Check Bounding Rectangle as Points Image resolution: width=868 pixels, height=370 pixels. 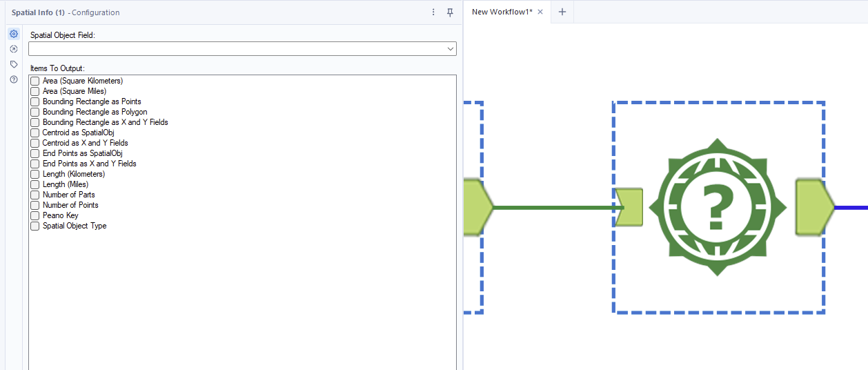coord(35,101)
